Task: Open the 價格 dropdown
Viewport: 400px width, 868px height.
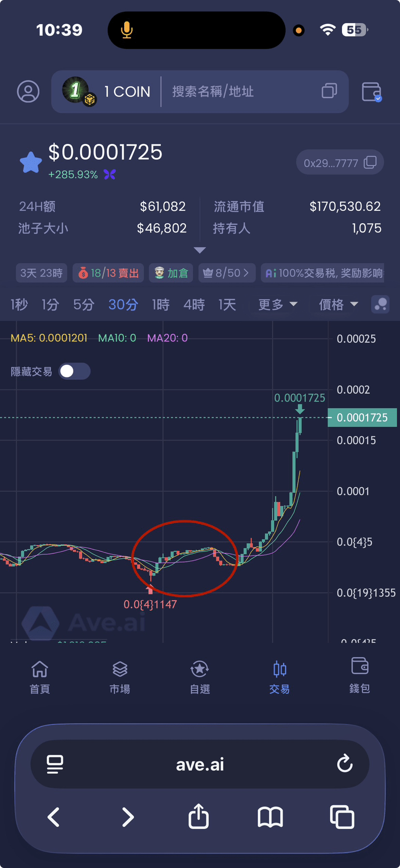Action: [x=339, y=304]
